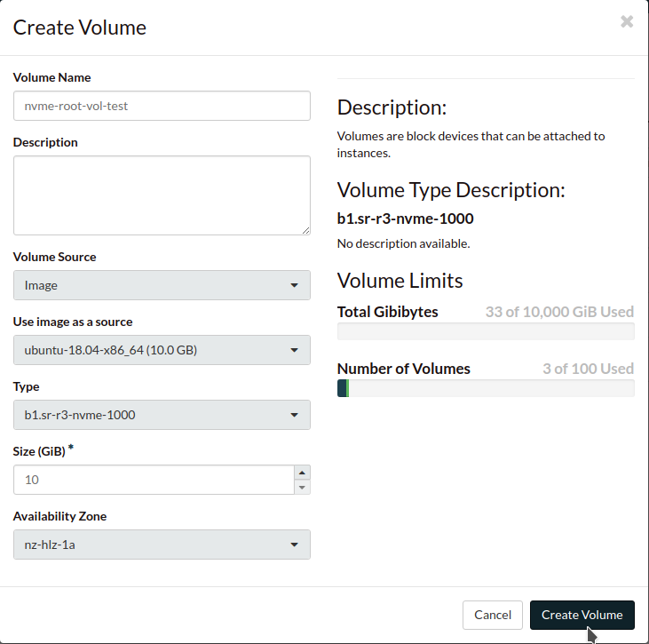Focus the Description text area
The width and height of the screenshot is (649, 644).
(x=162, y=195)
